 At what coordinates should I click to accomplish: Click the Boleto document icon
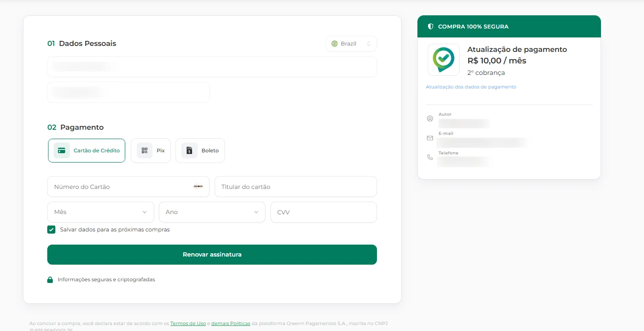point(190,151)
